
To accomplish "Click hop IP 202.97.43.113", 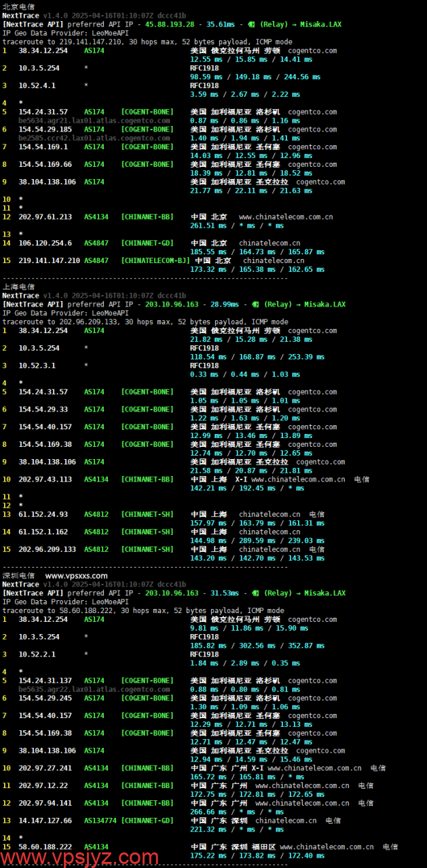I will pos(45,479).
